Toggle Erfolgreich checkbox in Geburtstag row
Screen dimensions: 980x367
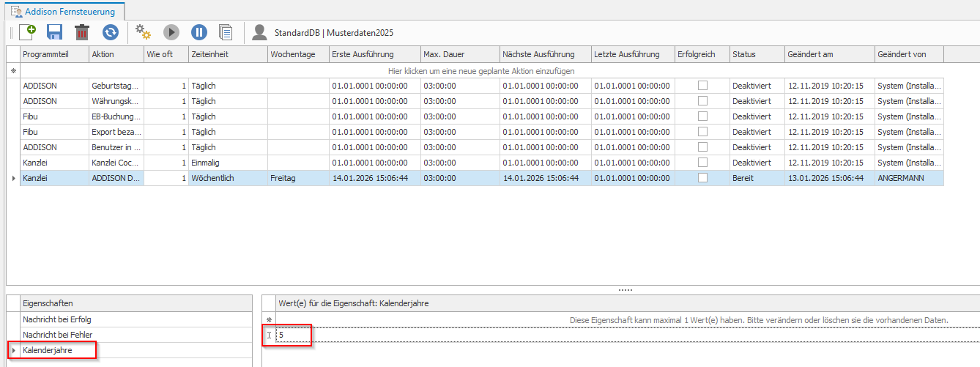702,86
